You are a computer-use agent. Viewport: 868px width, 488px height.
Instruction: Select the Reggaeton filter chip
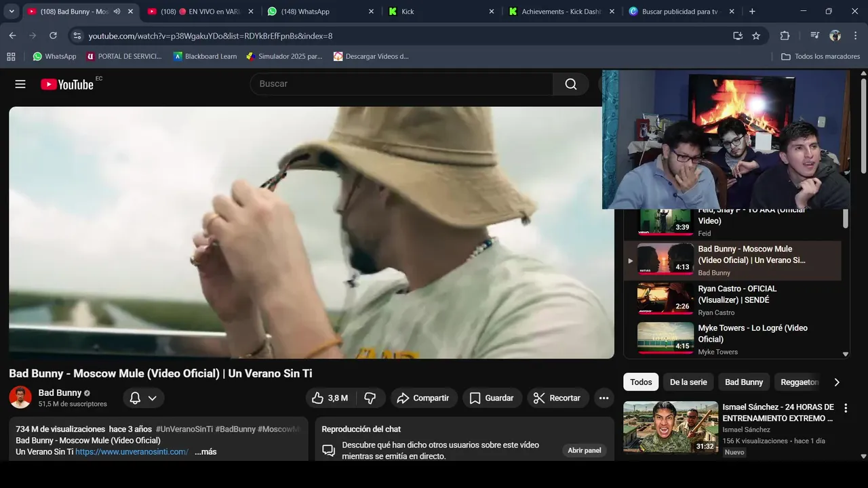pos(800,382)
